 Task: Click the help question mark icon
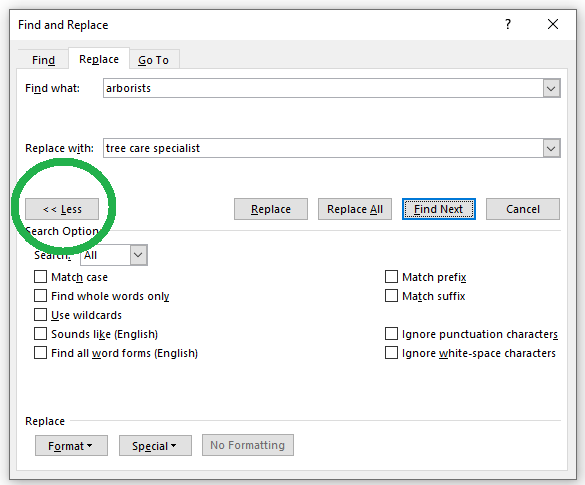508,24
